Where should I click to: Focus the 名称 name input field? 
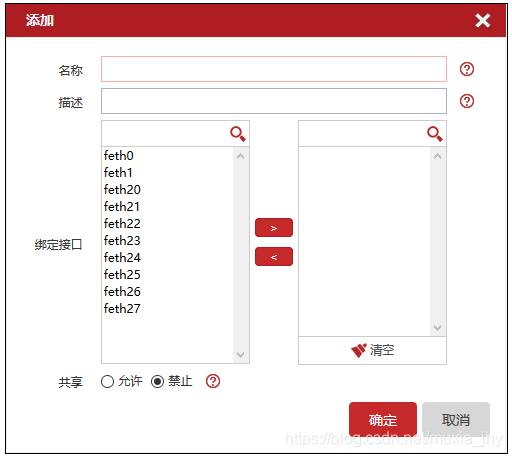(x=274, y=69)
